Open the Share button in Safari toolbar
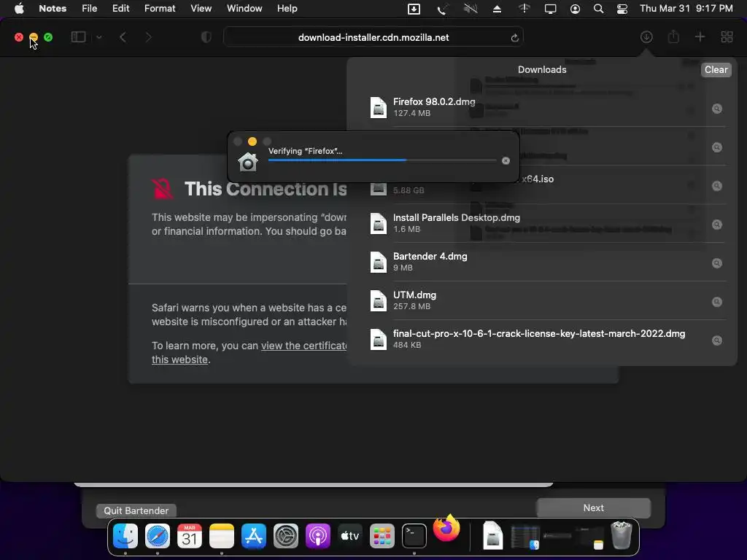The image size is (747, 560). [673, 36]
